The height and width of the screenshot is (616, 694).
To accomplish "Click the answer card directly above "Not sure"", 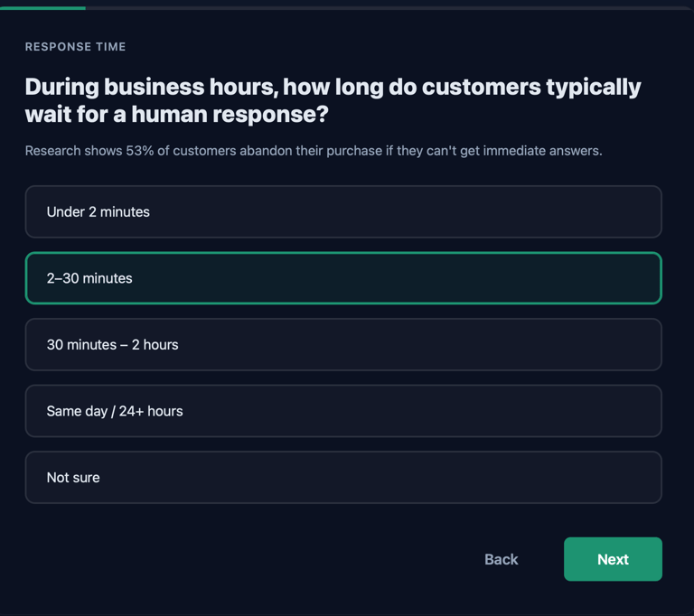I will (343, 411).
